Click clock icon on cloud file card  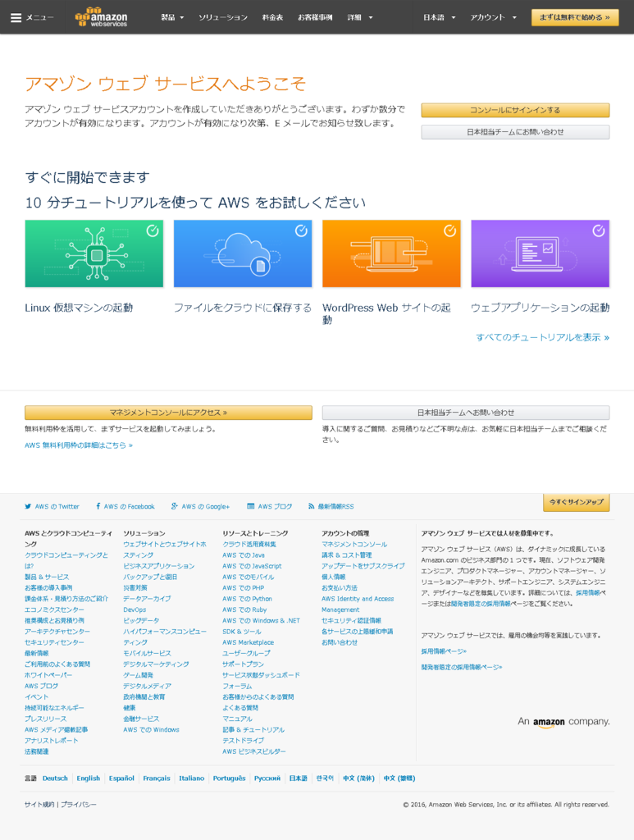(x=302, y=231)
